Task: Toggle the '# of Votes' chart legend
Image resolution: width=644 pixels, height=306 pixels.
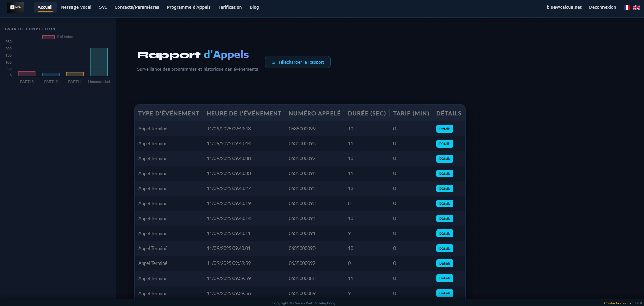Action: pos(57,37)
